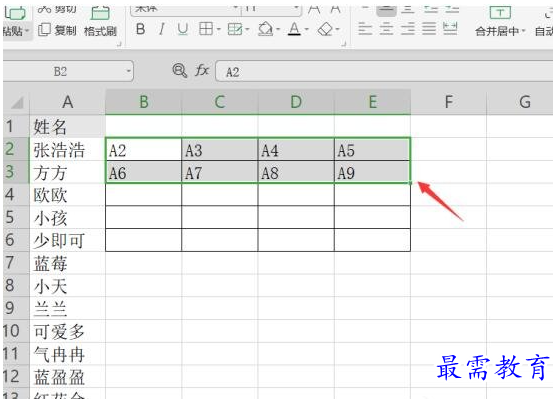Click cell containing A3

(220, 149)
